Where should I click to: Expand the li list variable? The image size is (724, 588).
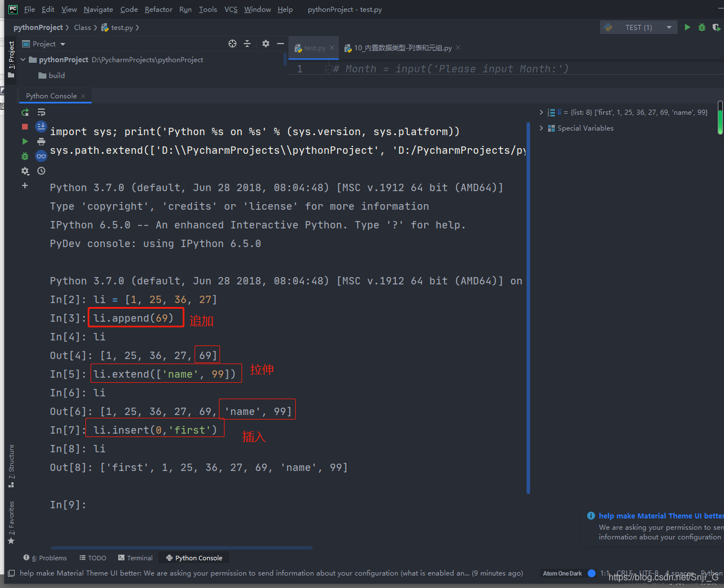(541, 113)
